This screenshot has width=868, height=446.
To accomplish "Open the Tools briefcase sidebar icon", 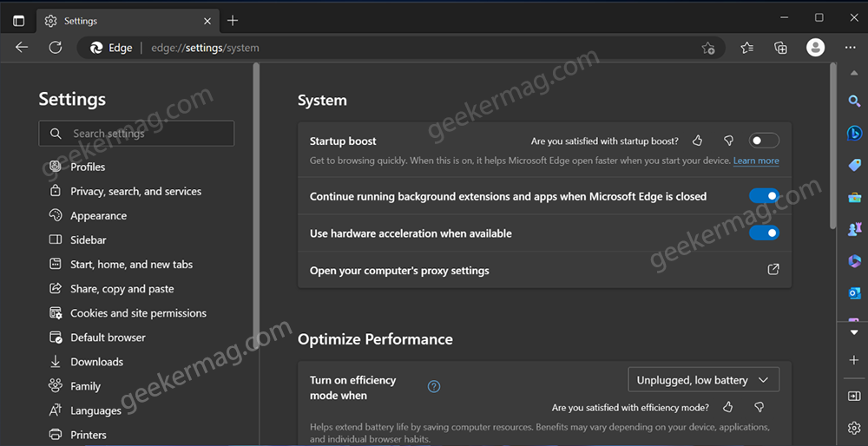I will point(854,197).
